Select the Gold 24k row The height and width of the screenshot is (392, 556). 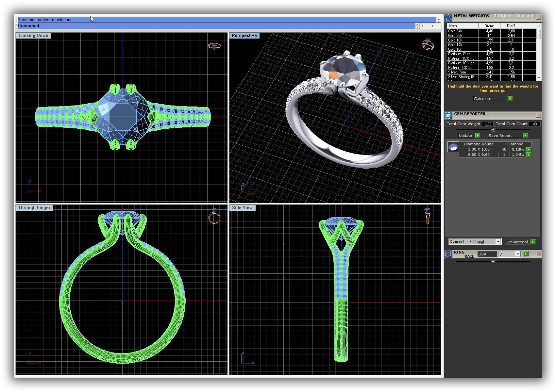(491, 31)
